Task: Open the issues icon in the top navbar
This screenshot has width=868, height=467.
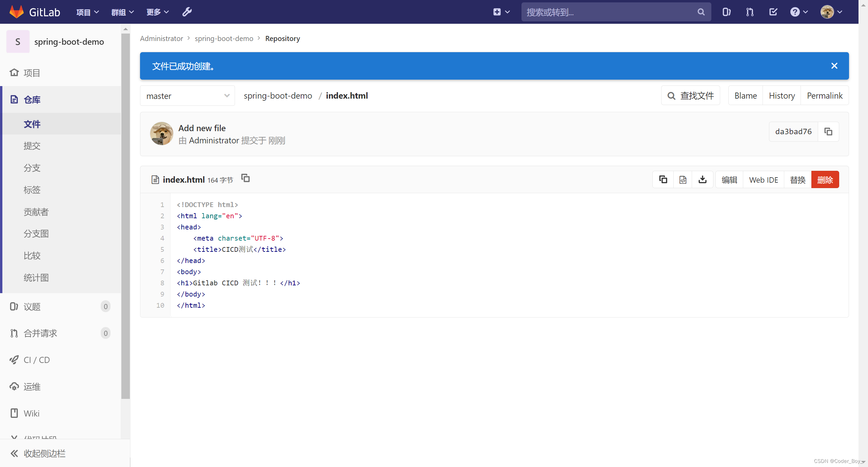Action: point(726,12)
